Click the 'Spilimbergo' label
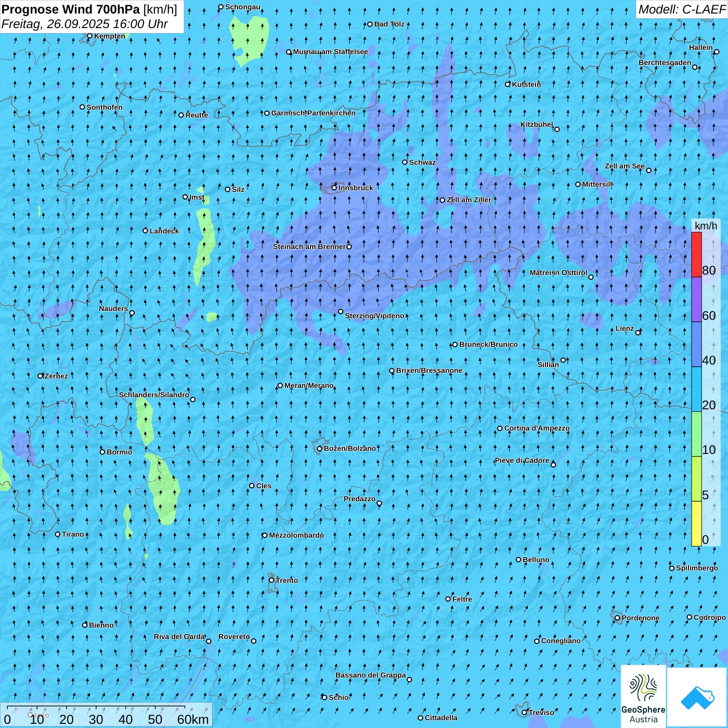Screen dimensions: 728x728 [697, 568]
